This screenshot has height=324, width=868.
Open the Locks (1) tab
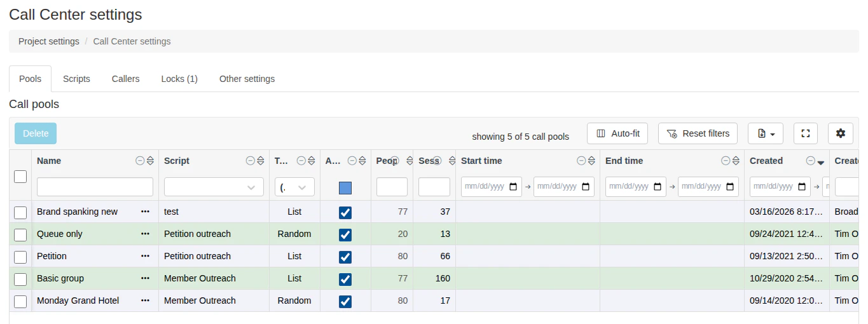179,79
